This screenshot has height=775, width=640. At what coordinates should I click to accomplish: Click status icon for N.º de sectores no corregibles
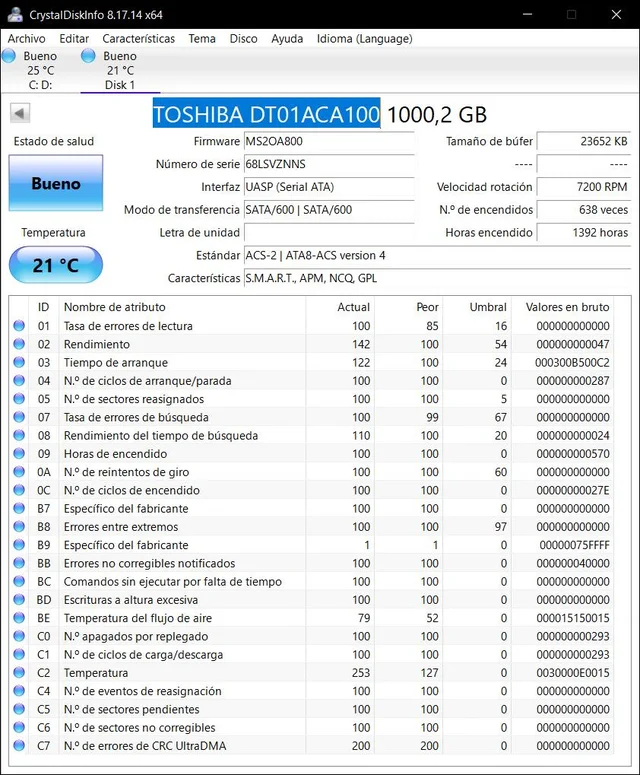pyautogui.click(x=19, y=728)
